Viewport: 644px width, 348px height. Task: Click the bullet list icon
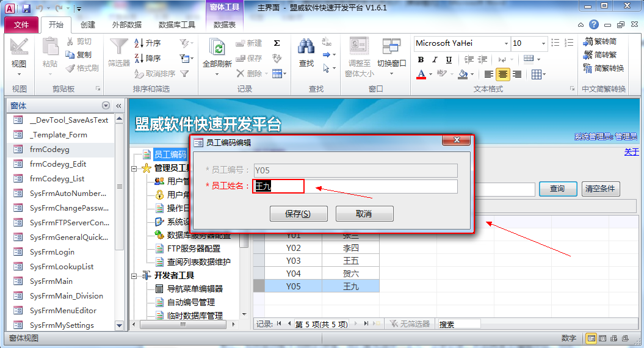click(555, 43)
